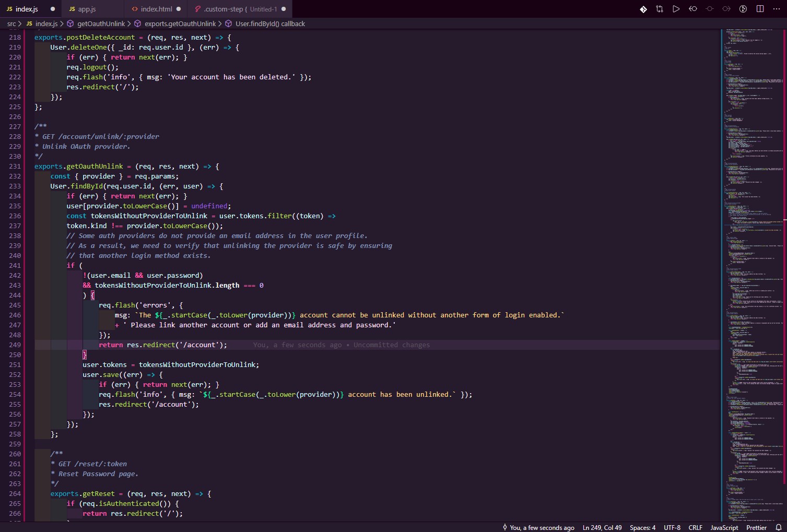Select language mode JavaScript
The width and height of the screenshot is (787, 532).
724,527
